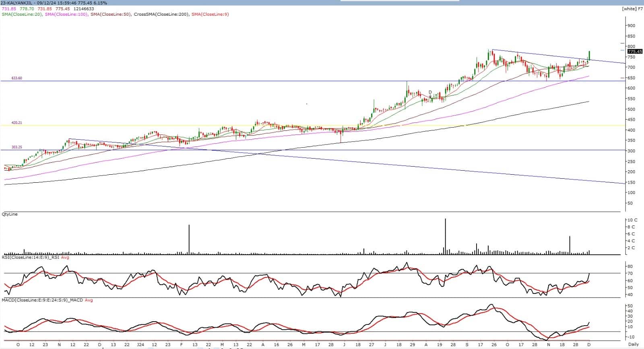Click the latest green breakout candle
This screenshot has width=644, height=349.
(x=589, y=56)
